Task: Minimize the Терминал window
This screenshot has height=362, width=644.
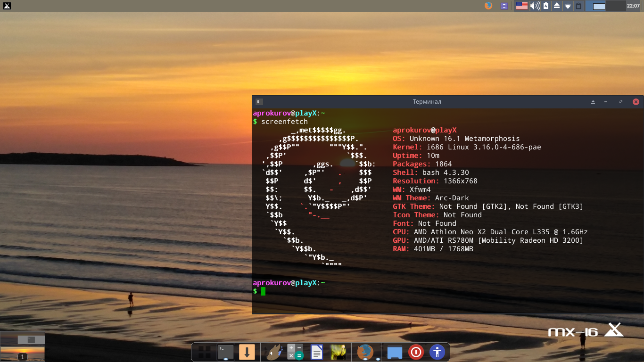Action: coord(606,102)
